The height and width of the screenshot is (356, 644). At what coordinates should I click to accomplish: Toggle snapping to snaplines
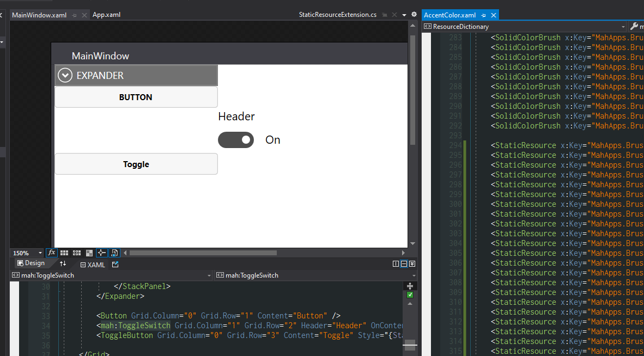click(101, 253)
